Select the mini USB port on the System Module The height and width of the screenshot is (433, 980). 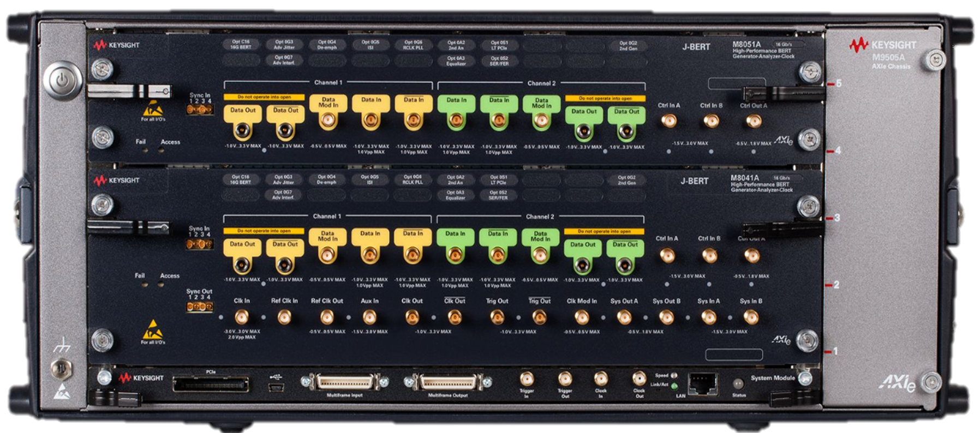point(277,388)
